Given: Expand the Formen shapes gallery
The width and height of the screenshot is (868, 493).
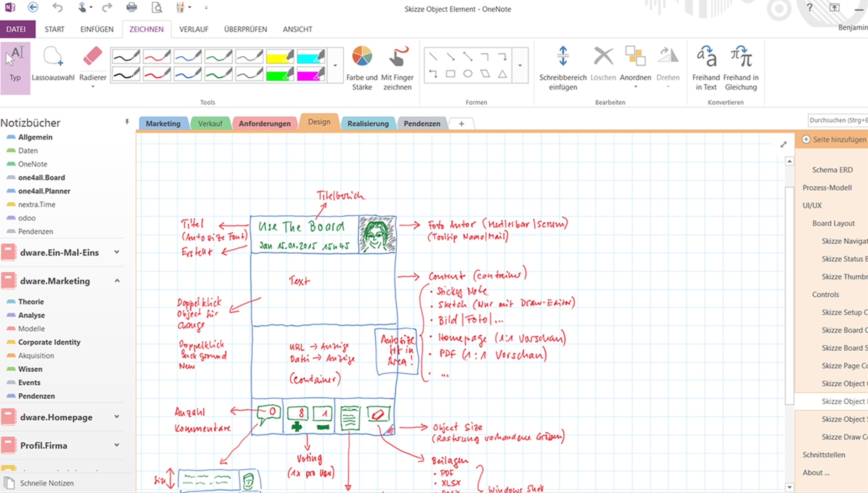Looking at the screenshot, I should pyautogui.click(x=520, y=65).
